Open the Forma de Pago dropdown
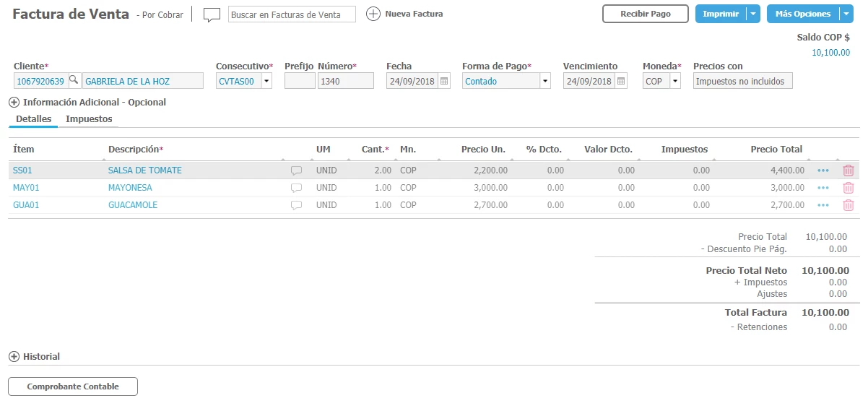 [x=545, y=82]
